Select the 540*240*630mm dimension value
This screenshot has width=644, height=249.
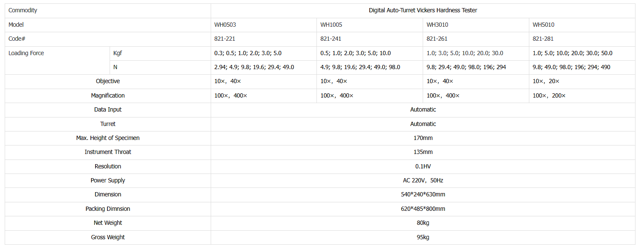pos(423,195)
